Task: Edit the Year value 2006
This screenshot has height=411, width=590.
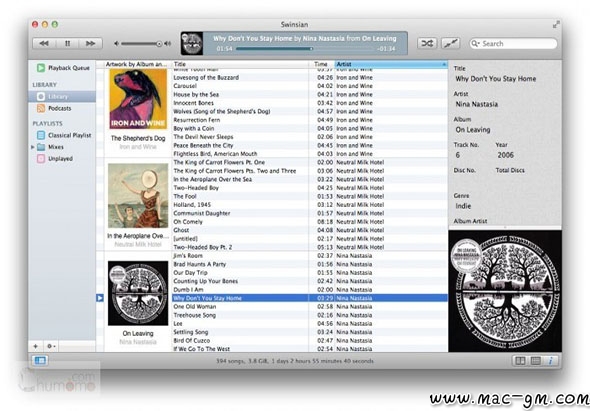Action: pyautogui.click(x=505, y=155)
